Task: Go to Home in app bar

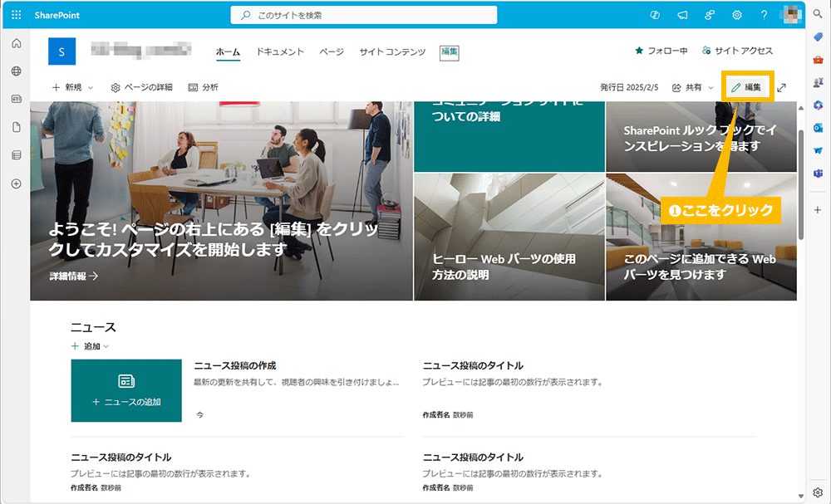Action: coord(17,43)
